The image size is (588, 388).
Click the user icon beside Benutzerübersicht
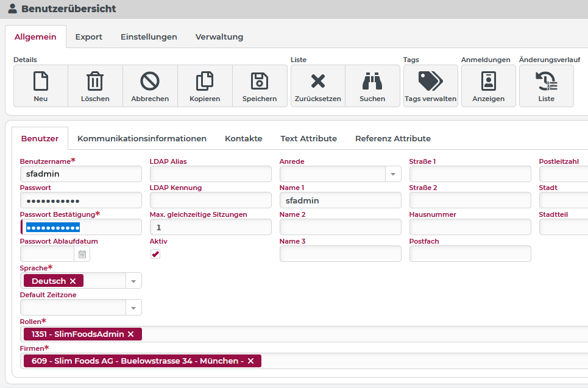click(x=12, y=9)
